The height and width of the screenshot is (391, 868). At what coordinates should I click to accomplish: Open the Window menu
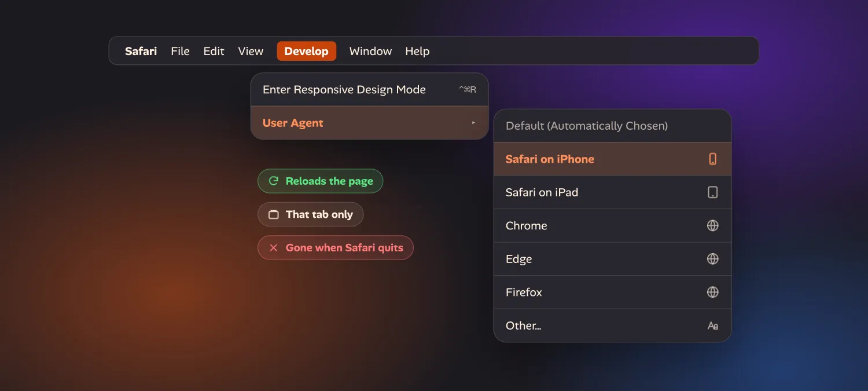tap(370, 51)
